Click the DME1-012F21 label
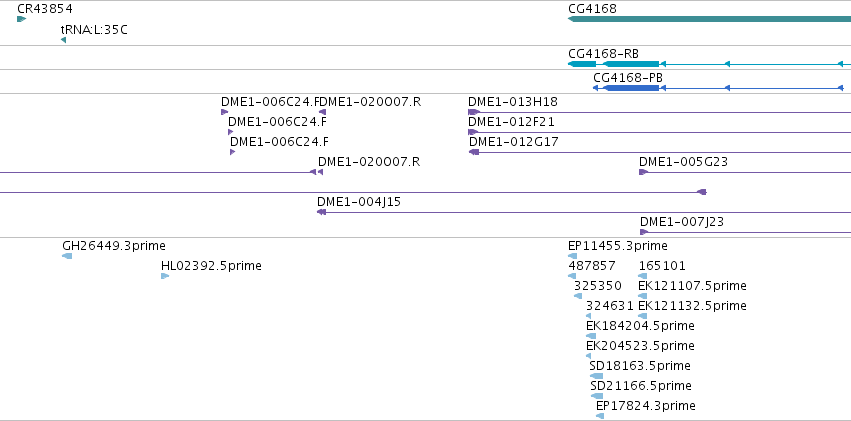The height and width of the screenshot is (421, 851). (x=511, y=122)
